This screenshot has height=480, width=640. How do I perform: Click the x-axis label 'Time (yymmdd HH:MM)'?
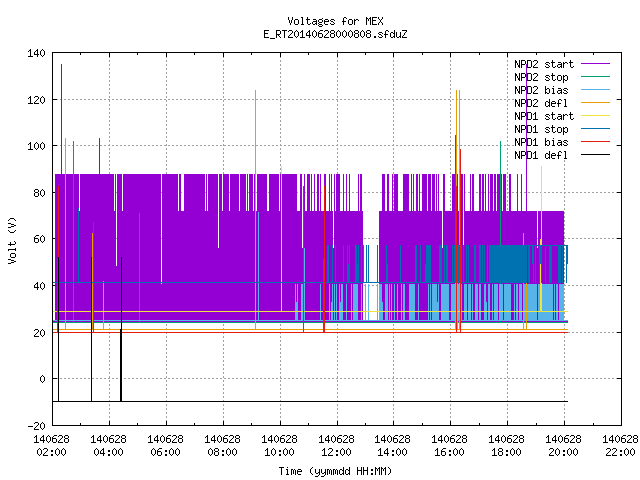click(335, 471)
